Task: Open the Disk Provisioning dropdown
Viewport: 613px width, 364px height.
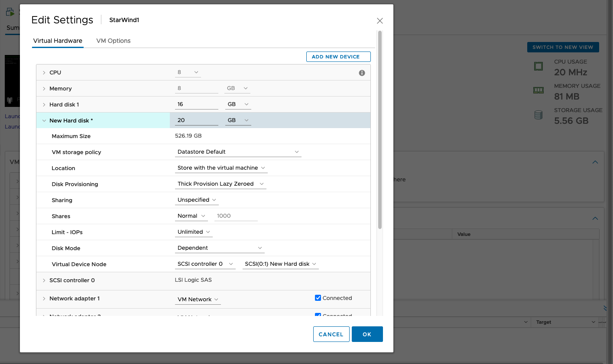Action: pyautogui.click(x=221, y=184)
